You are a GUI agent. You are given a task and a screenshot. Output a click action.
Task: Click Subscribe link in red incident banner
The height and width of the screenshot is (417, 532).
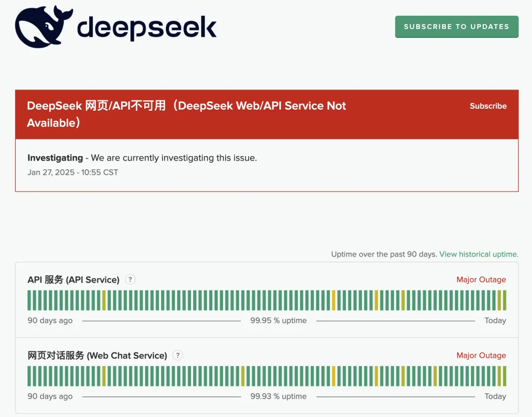[488, 106]
